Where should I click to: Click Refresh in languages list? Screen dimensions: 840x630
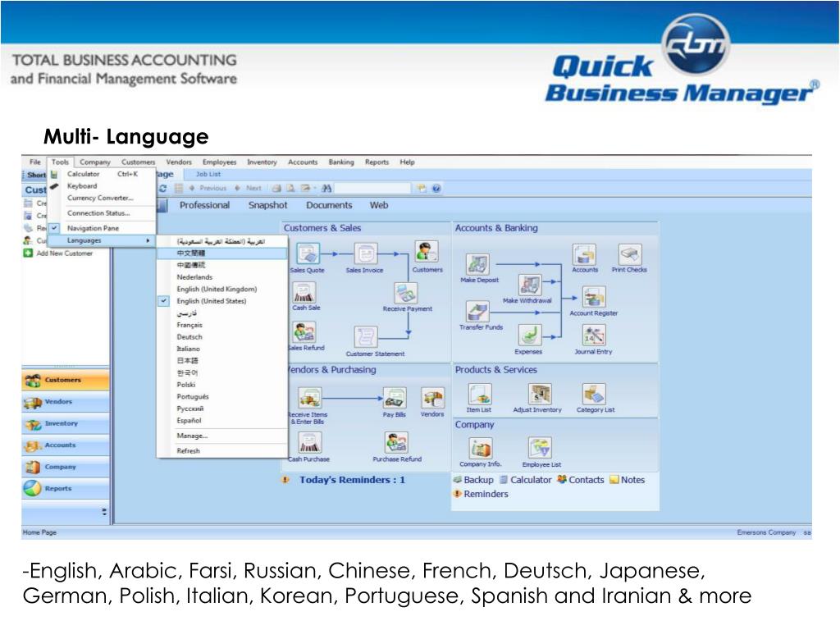(189, 450)
